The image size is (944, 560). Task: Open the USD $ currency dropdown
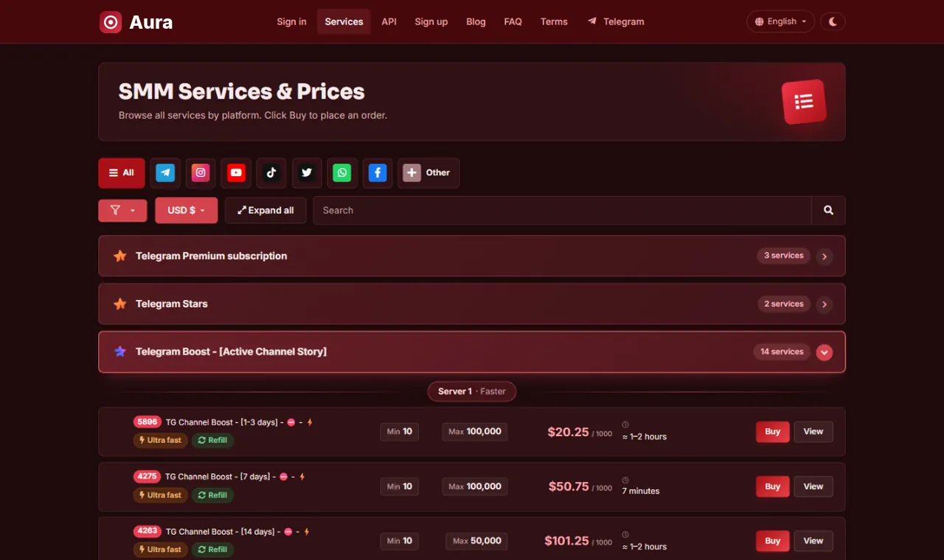point(187,210)
